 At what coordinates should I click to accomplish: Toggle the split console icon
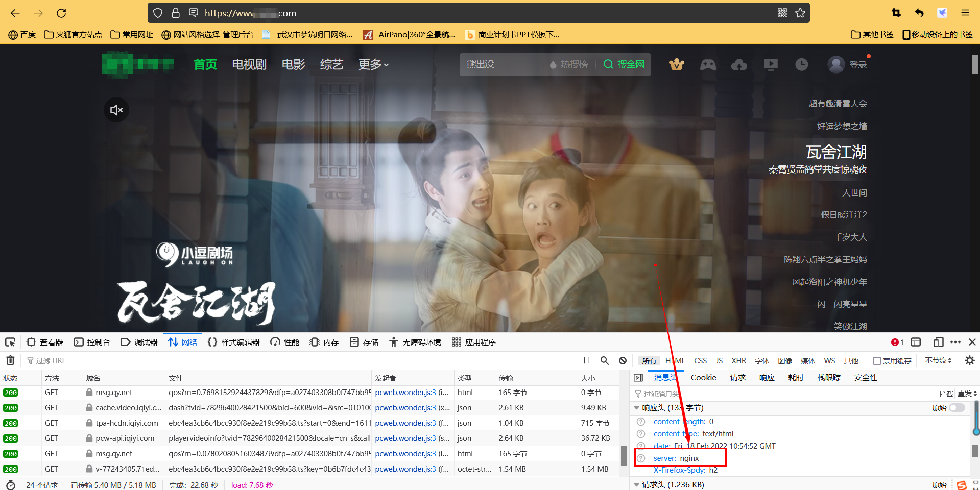coord(916,342)
